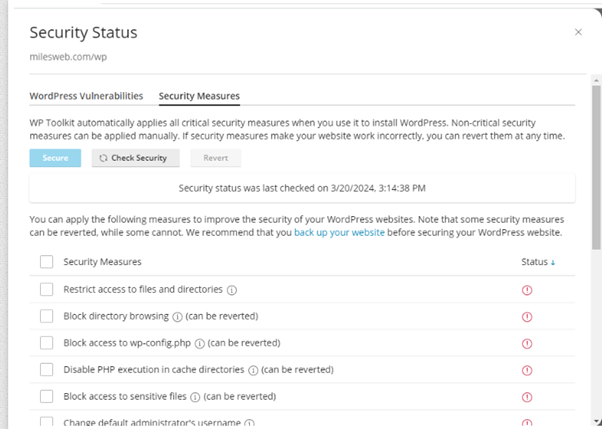The image size is (602, 429).
Task: Click the Secure button
Action: tap(55, 158)
